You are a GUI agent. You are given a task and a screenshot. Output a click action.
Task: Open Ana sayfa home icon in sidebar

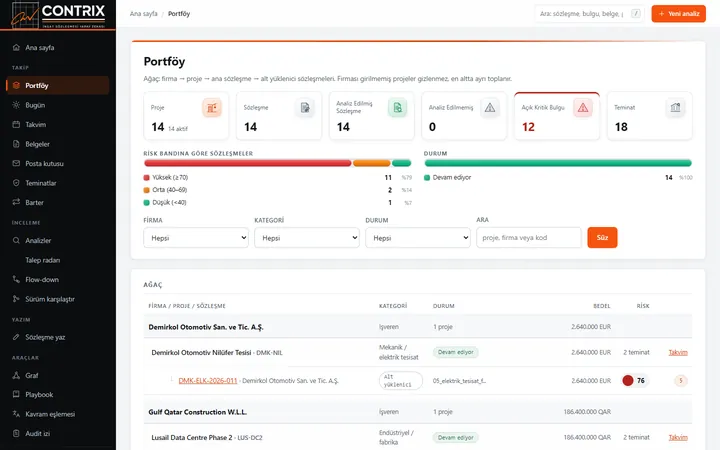[16, 47]
